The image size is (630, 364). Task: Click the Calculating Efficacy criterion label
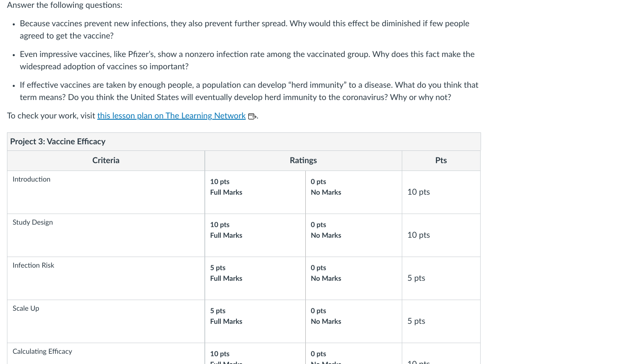click(42, 351)
